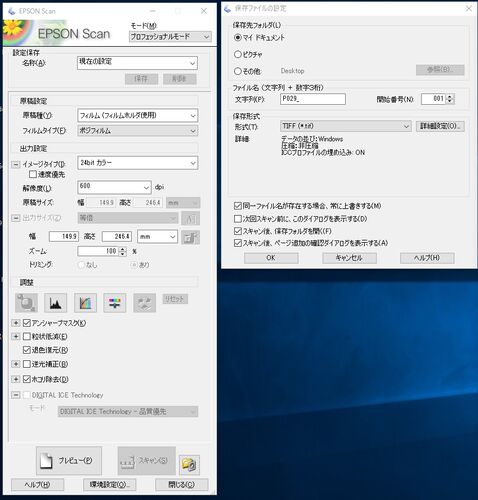
Task: Open the output size unit mm dropdown
Action: (157, 237)
